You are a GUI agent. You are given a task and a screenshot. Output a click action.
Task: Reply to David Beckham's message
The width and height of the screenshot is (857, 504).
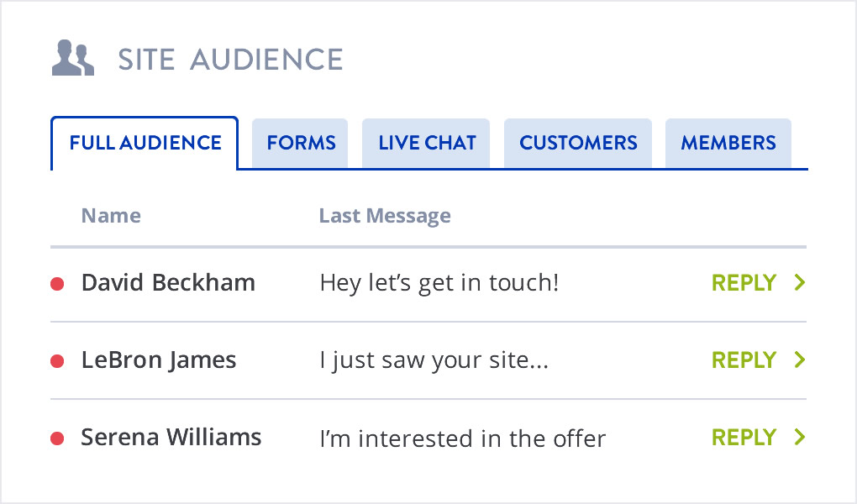click(744, 283)
